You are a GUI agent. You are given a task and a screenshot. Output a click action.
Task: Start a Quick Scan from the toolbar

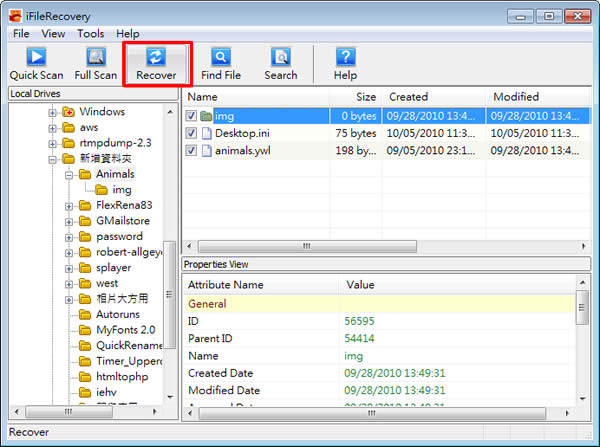pos(36,64)
